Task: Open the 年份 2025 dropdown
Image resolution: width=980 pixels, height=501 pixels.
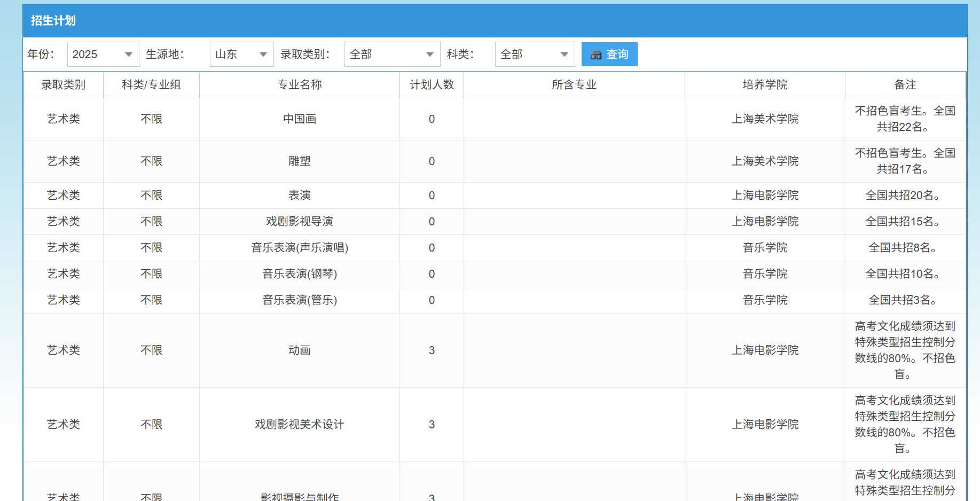Action: click(103, 54)
